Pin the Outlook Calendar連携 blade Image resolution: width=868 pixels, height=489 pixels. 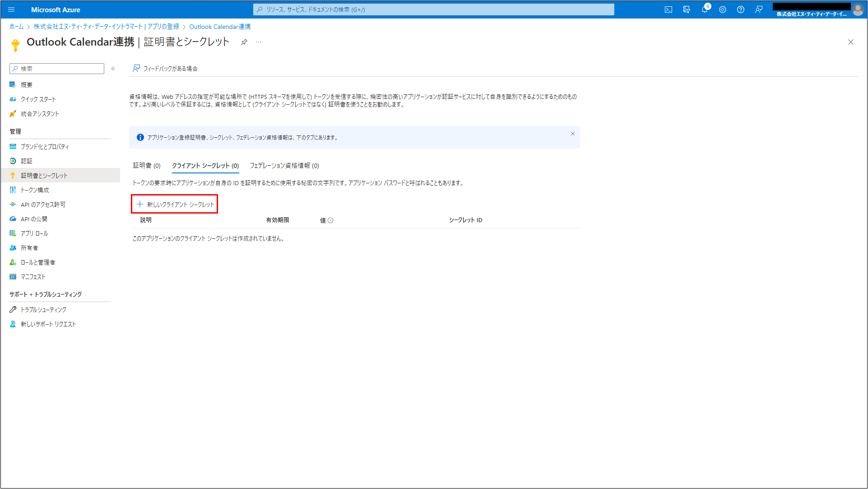[x=244, y=42]
